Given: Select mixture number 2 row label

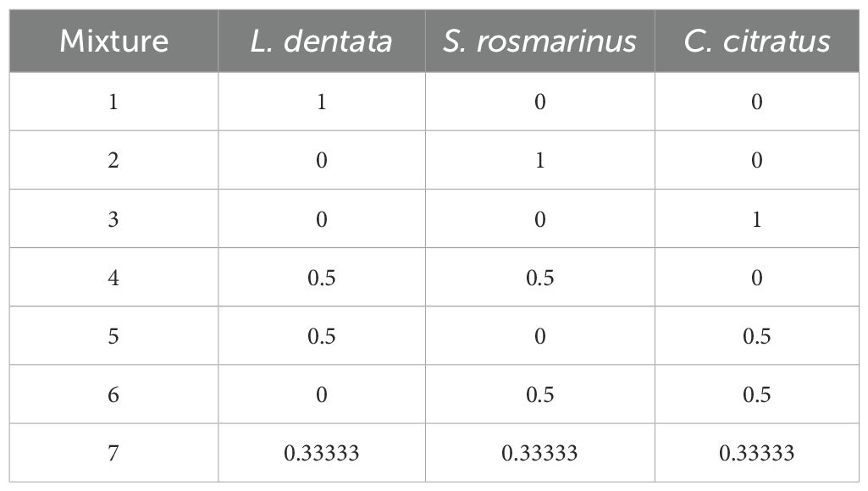Looking at the screenshot, I should click(113, 160).
